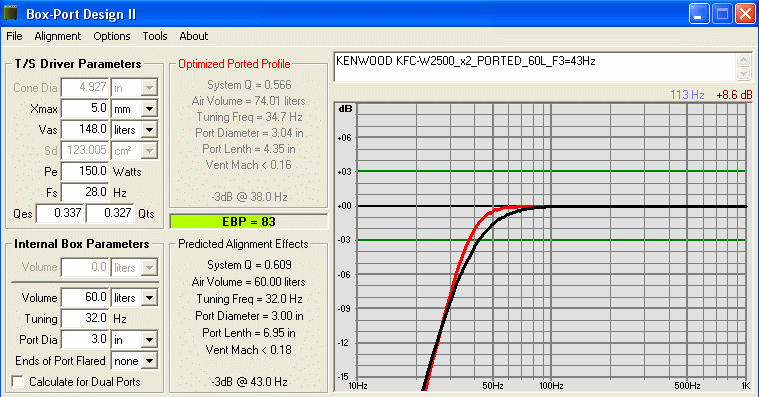Click the Fs value input field
759x397 pixels.
coord(85,192)
